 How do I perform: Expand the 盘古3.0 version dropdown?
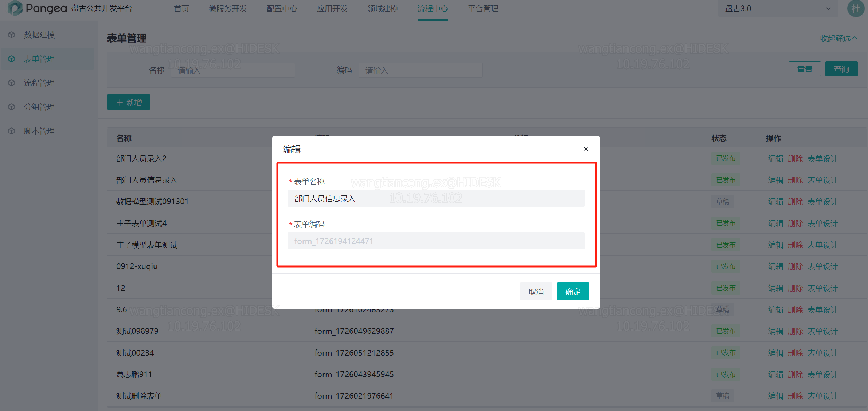click(x=778, y=8)
